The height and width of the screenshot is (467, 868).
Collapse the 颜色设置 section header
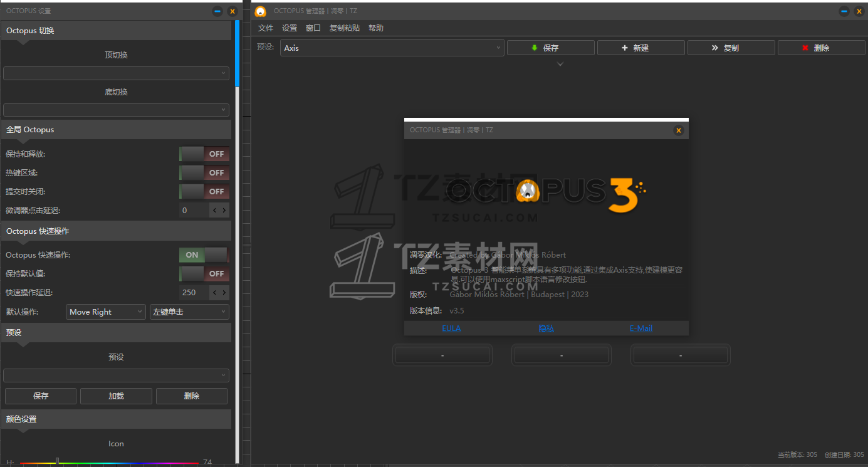tap(116, 419)
